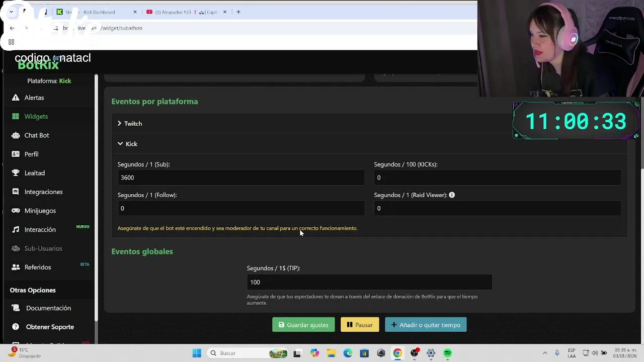The image size is (644, 362).
Task: Click the ESP LAA language indicator
Action: tap(572, 353)
